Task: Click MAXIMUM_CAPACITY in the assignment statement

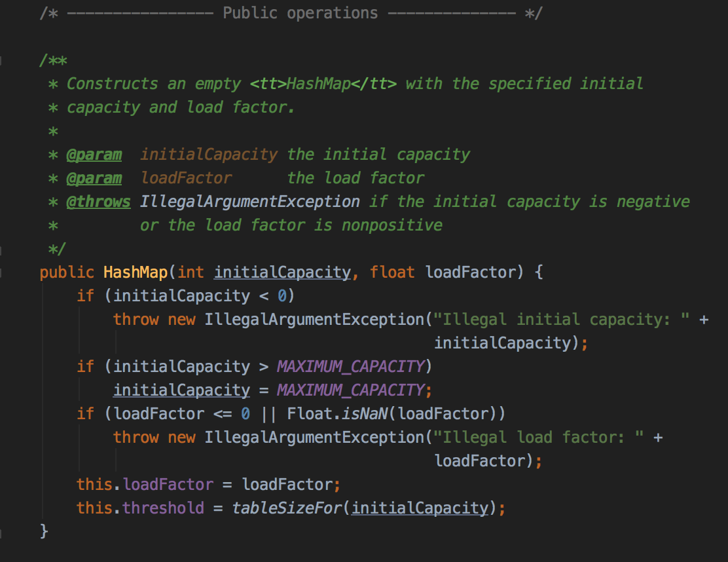Action: pyautogui.click(x=351, y=390)
